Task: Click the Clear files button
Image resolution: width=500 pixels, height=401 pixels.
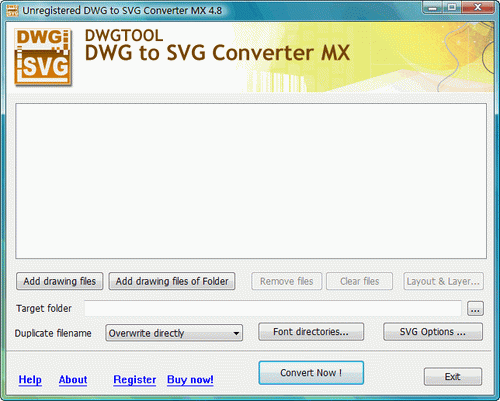Action: coord(360,281)
